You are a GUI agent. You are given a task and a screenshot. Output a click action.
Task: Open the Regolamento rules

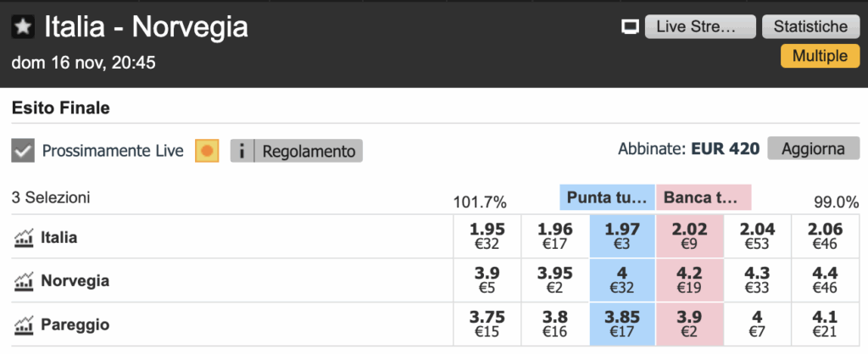[x=309, y=151]
